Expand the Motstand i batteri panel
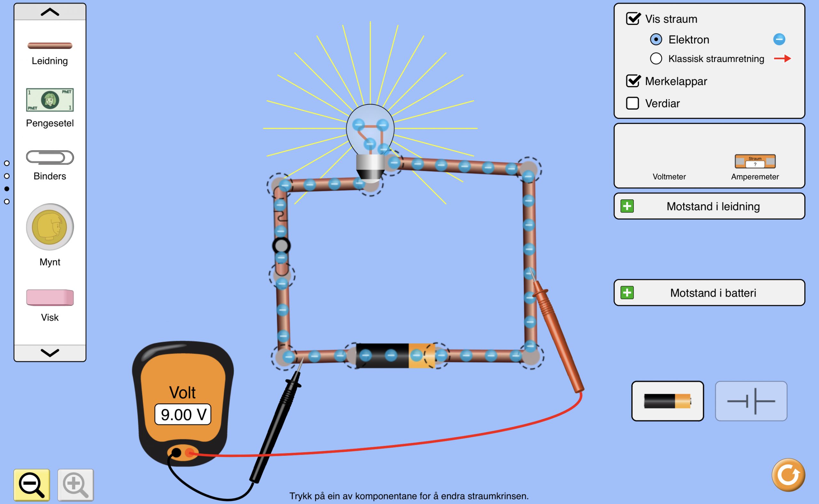 pos(627,293)
